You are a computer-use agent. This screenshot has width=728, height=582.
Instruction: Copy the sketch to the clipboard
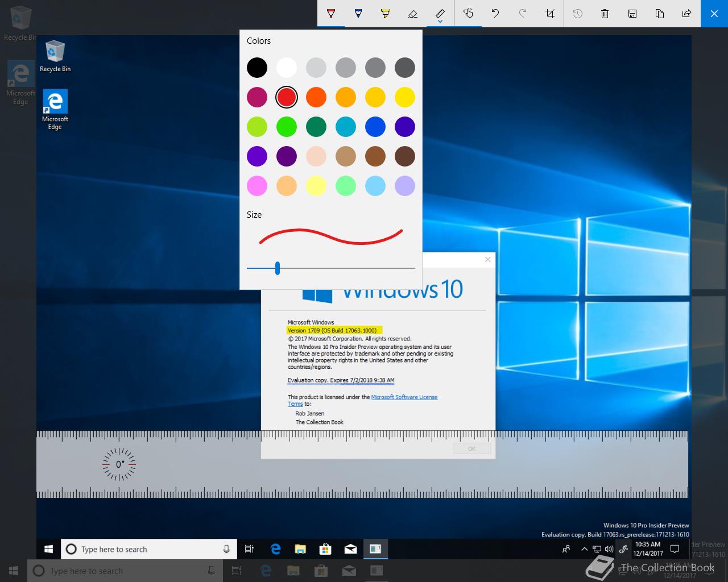(x=660, y=13)
